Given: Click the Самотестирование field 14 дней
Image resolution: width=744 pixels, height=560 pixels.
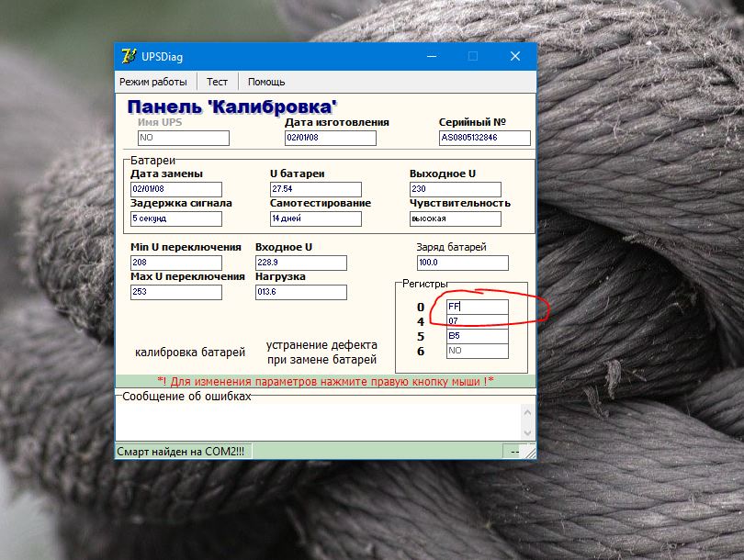Looking at the screenshot, I should pyautogui.click(x=316, y=218).
